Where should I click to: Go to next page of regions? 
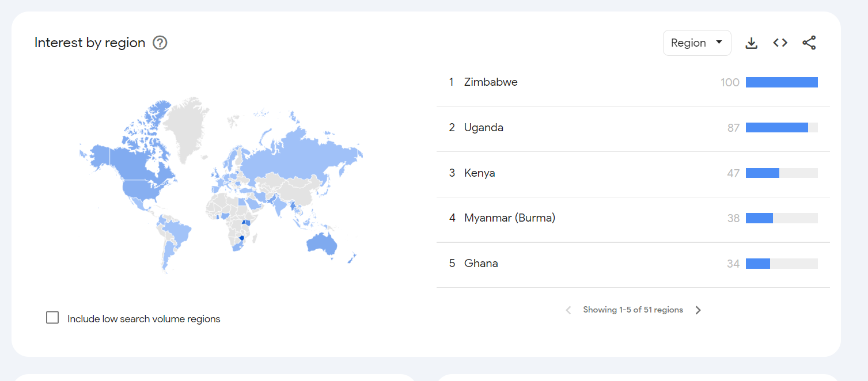click(x=698, y=310)
